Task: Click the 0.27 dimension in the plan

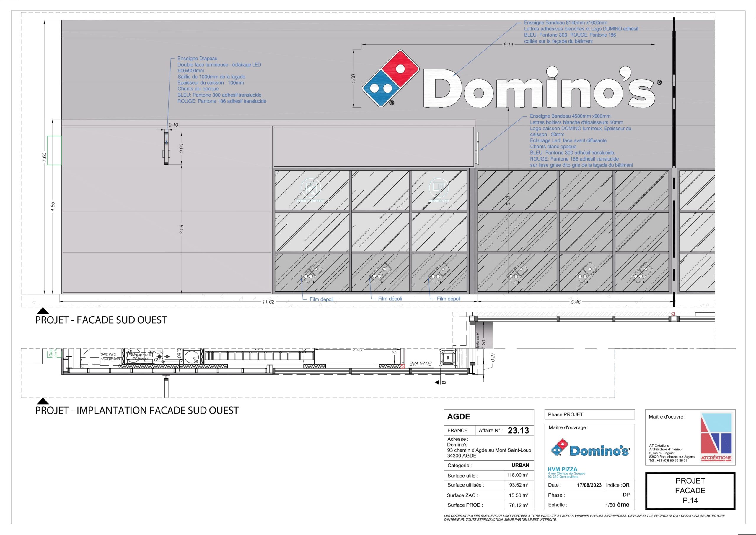Action: pyautogui.click(x=493, y=357)
